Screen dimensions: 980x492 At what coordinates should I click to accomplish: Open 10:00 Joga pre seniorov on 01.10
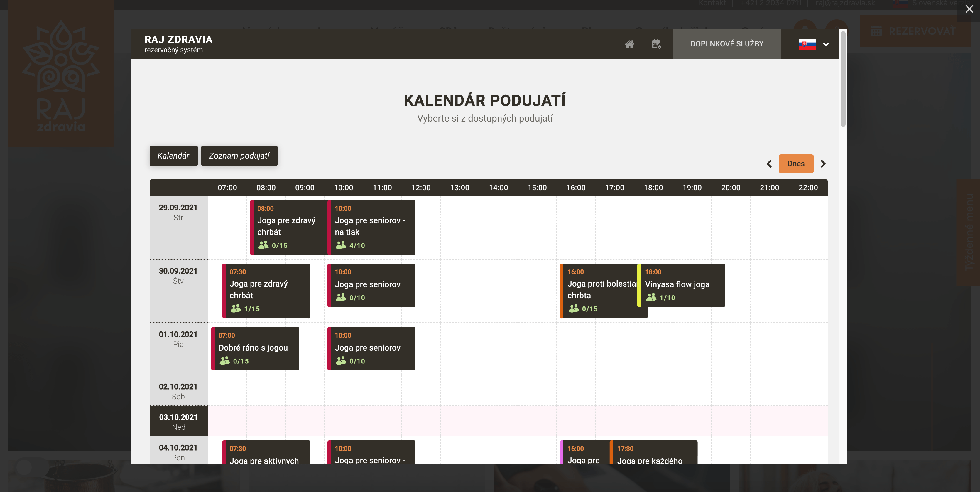(371, 348)
